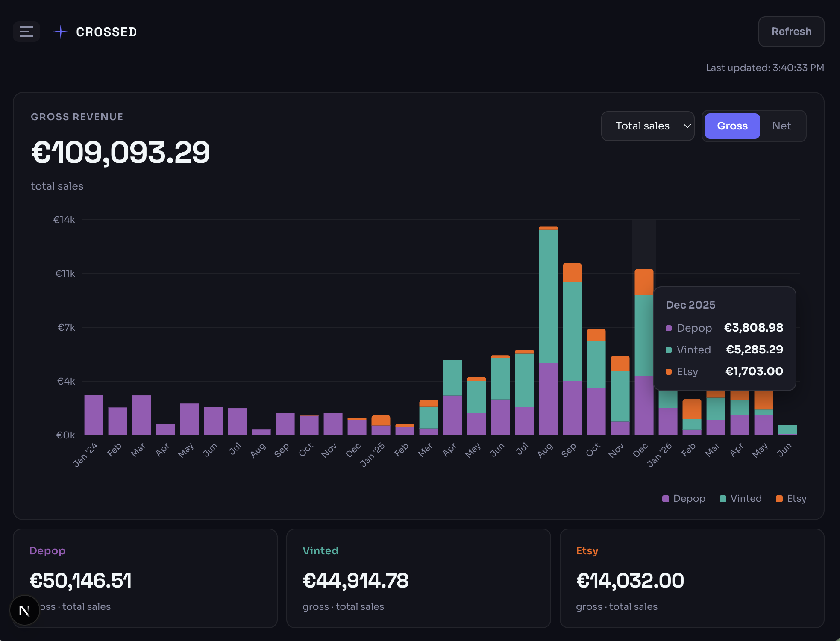The image size is (840, 641).
Task: Click the €109,093.29 gross revenue total
Action: click(120, 152)
